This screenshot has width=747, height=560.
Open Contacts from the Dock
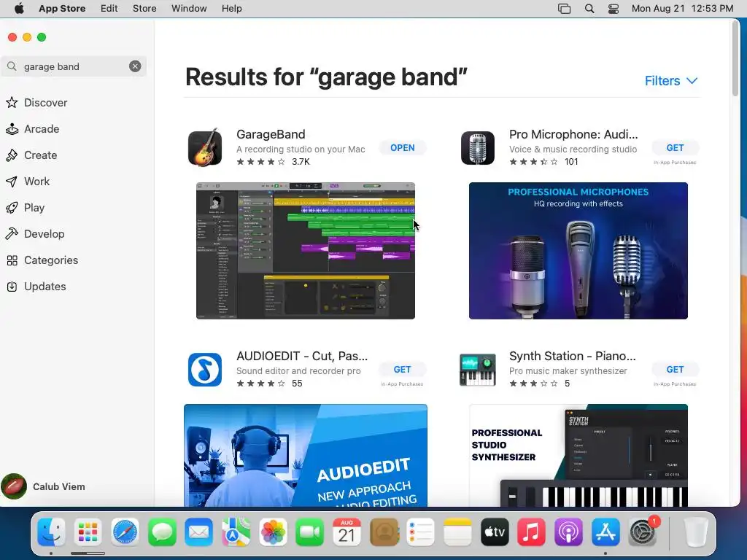[384, 532]
